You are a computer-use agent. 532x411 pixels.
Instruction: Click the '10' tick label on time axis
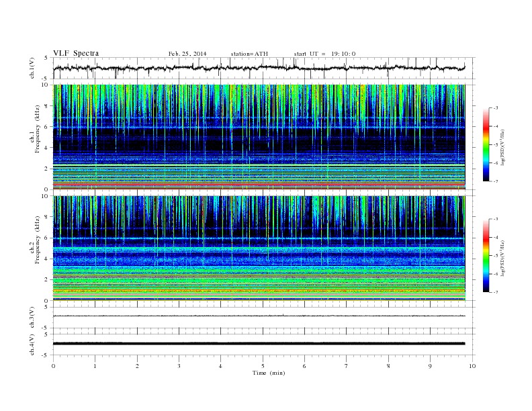(x=472, y=366)
